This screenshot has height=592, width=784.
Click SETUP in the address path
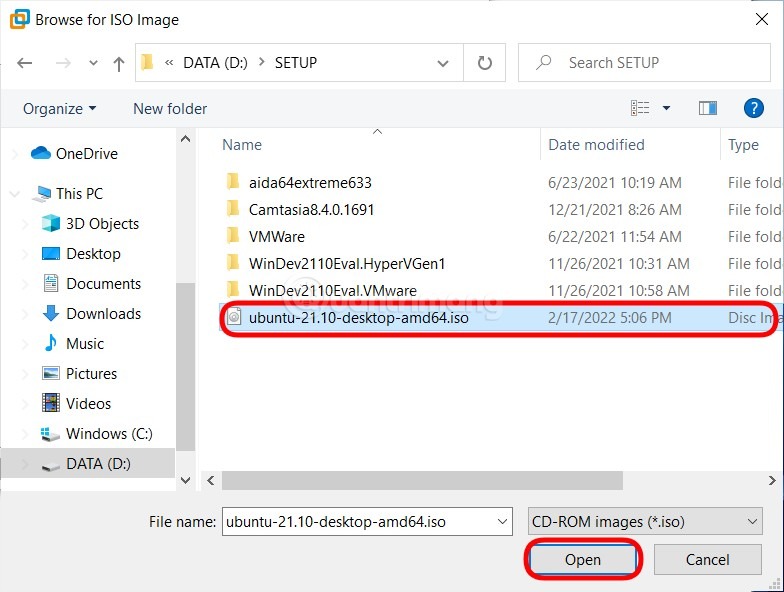click(x=296, y=62)
